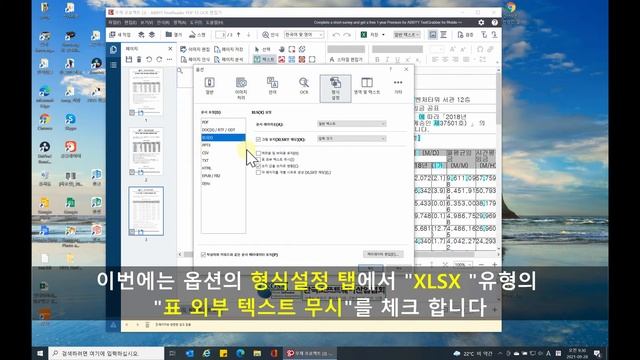Select TXT in the format list
The height and width of the screenshot is (360, 640).
pyautogui.click(x=223, y=160)
